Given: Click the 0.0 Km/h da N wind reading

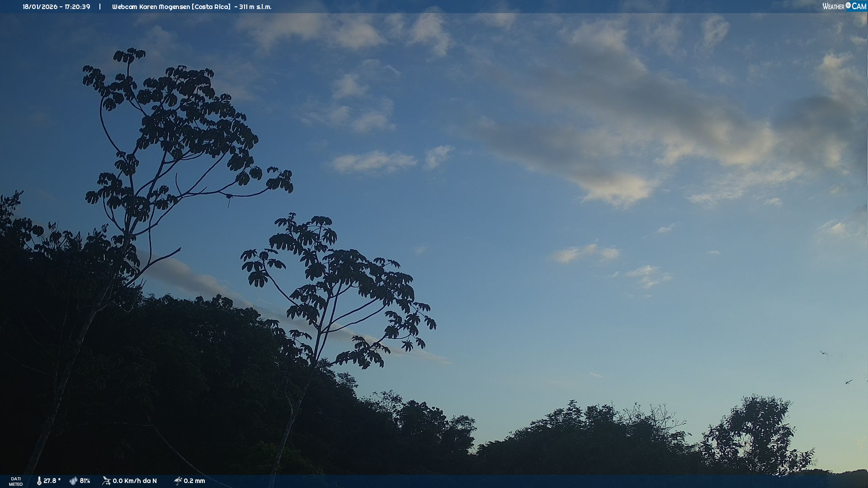Looking at the screenshot, I should [x=135, y=481].
